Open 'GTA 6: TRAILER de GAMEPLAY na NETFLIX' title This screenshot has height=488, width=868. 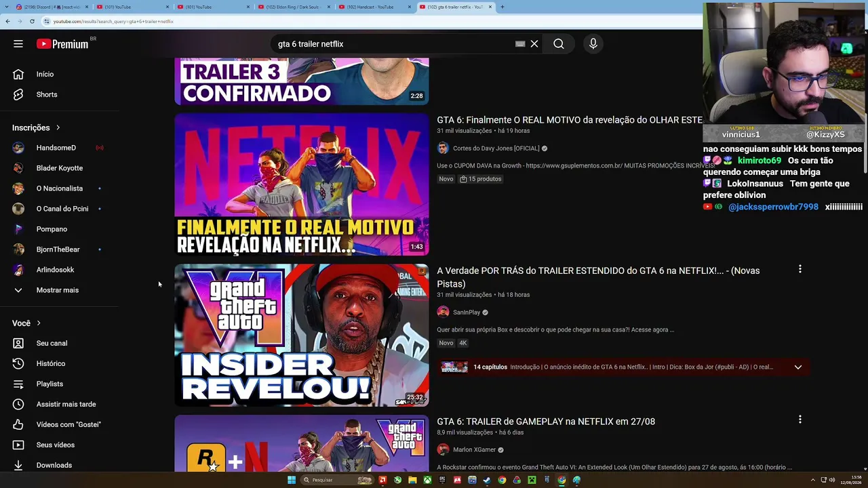[x=546, y=422]
